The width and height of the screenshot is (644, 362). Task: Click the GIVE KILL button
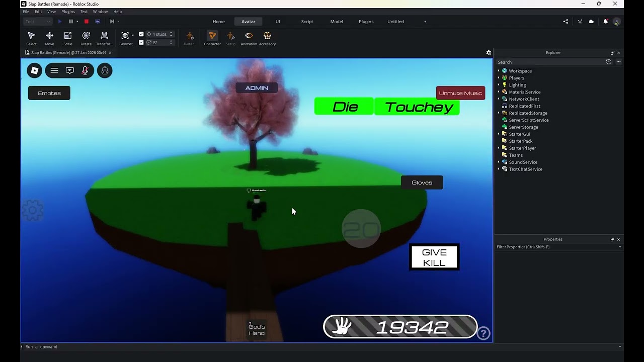(434, 257)
